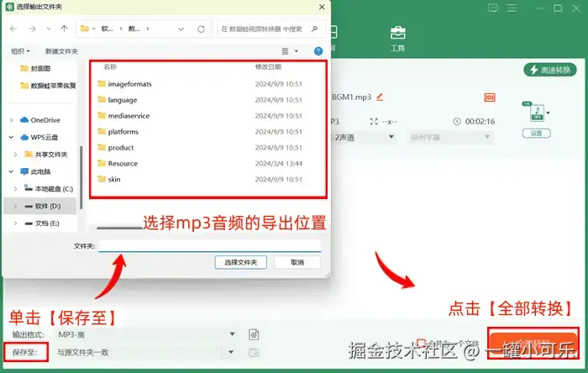Click the 选择文件夹 button
This screenshot has width=588, height=373.
click(x=241, y=262)
